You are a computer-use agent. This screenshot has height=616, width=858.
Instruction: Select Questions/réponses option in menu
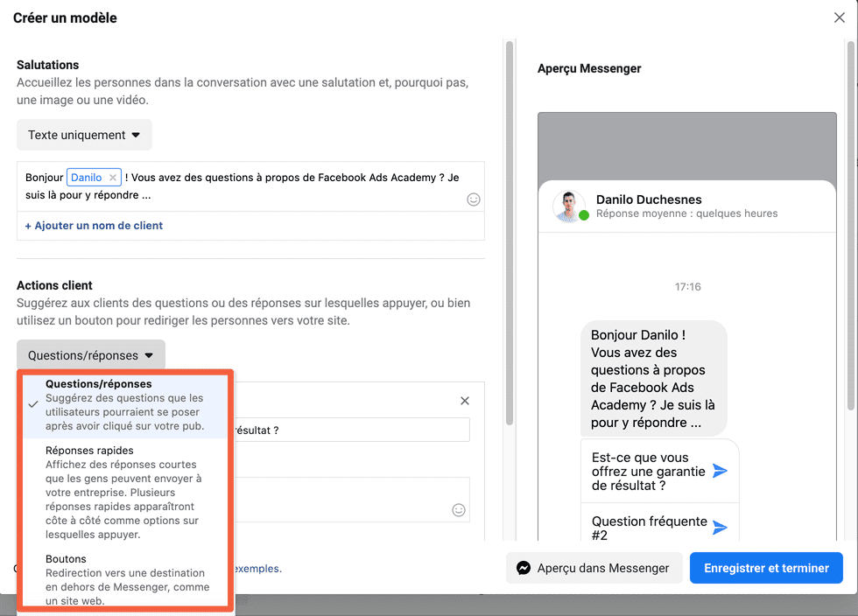[124, 405]
